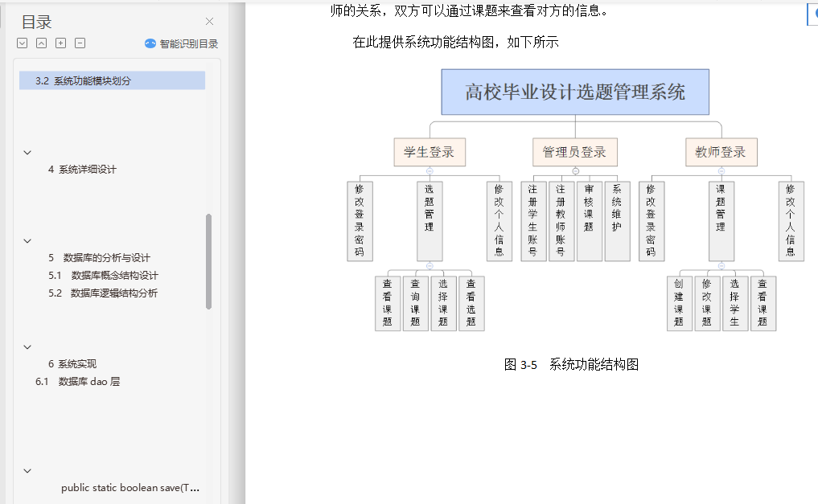This screenshot has width=818, height=504.
Task: Click the outline panel vertical scrollbar
Action: pyautogui.click(x=208, y=261)
